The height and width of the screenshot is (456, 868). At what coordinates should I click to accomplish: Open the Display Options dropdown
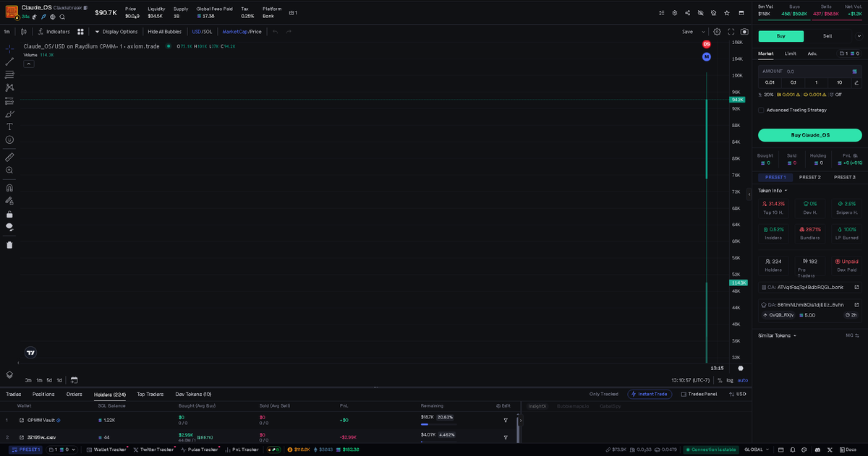(x=116, y=32)
